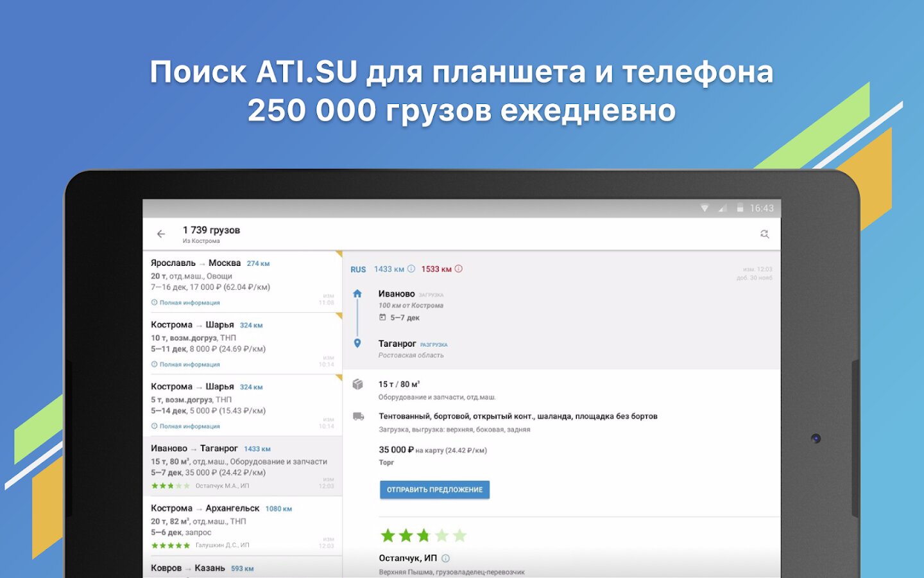Click the cargo box icon beside '15 т / 80 м³'
The height and width of the screenshot is (578, 924).
358,384
